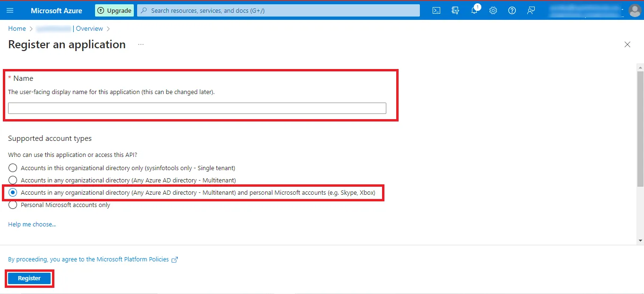The width and height of the screenshot is (644, 294).
Task: Navigate to Overview breadcrumb link
Action: (89, 28)
